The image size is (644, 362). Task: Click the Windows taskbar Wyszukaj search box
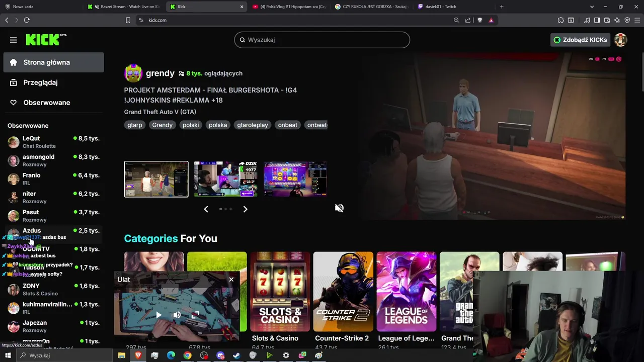coord(64,355)
